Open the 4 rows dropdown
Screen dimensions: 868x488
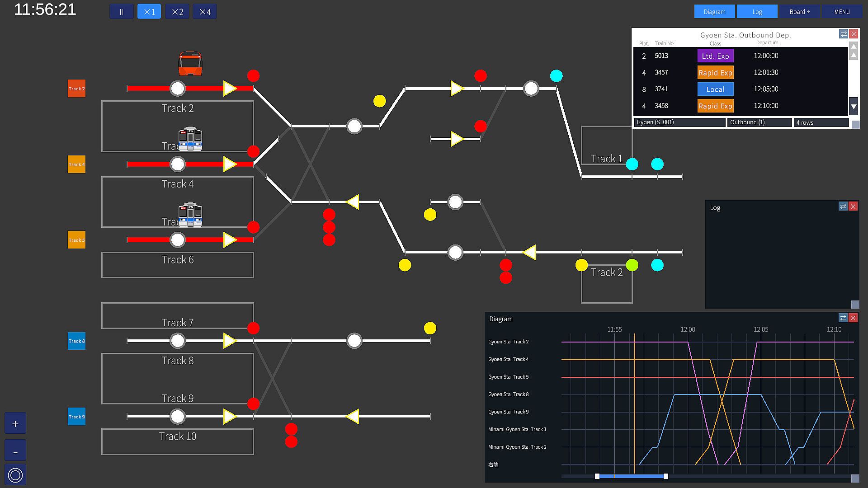(821, 122)
